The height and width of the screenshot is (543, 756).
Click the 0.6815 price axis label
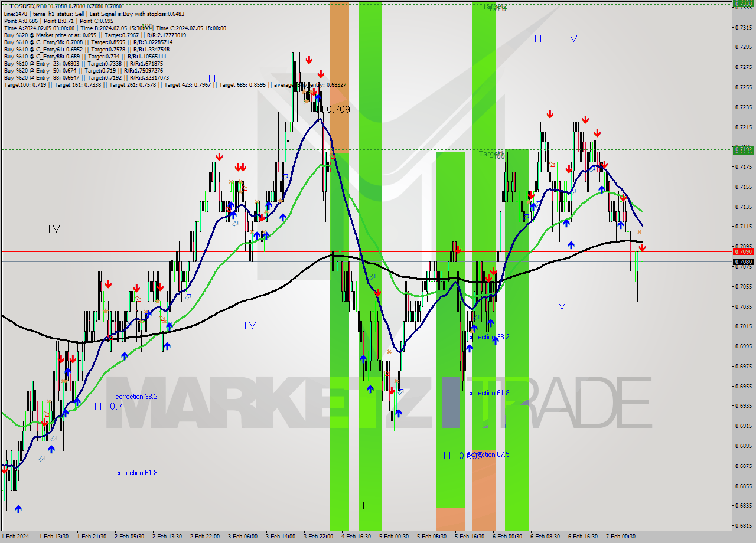click(743, 525)
